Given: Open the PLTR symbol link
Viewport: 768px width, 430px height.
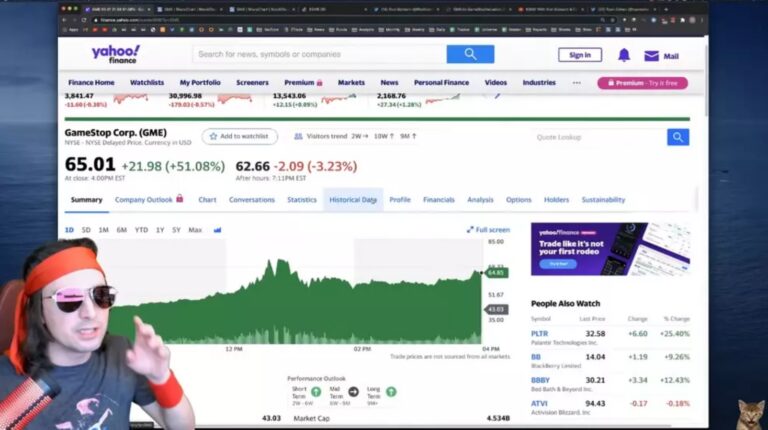Looking at the screenshot, I should click(540, 333).
